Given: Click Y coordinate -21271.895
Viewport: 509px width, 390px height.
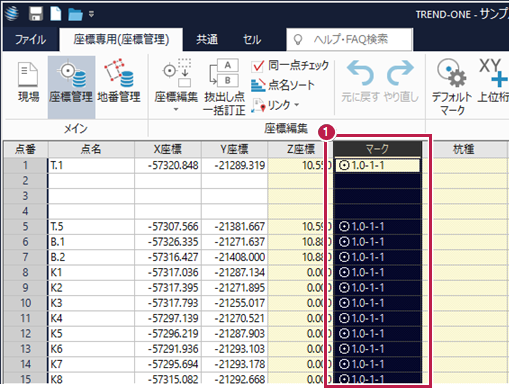Looking at the screenshot, I should point(235,288).
